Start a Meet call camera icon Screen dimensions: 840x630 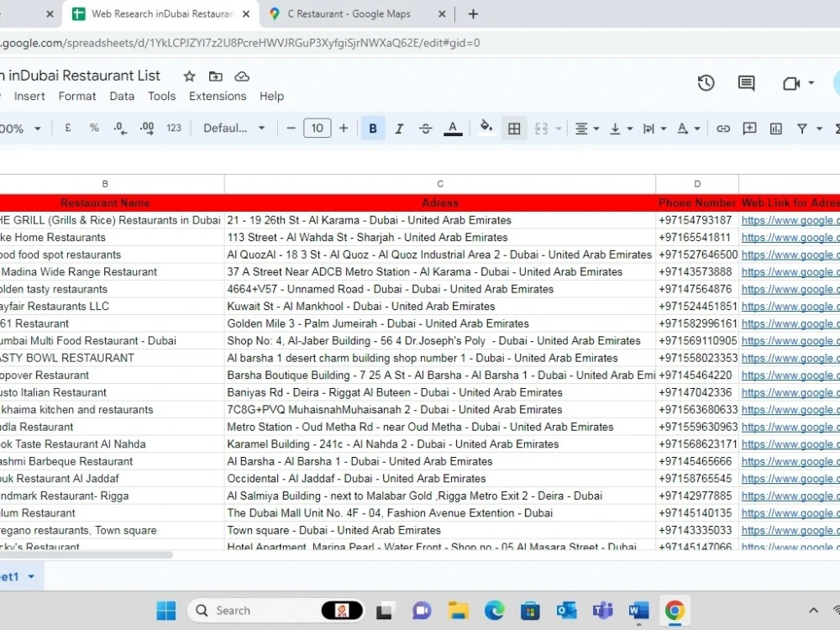pyautogui.click(x=791, y=83)
